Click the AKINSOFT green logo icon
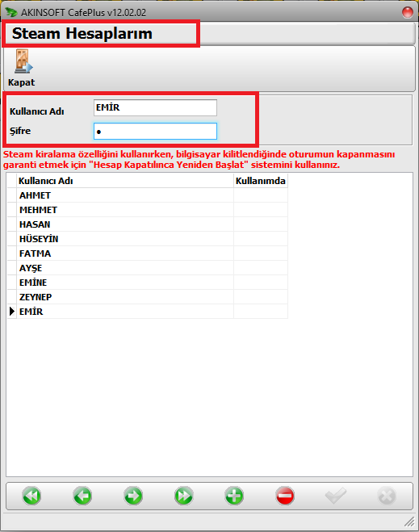The height and width of the screenshot is (532, 419). (11, 12)
